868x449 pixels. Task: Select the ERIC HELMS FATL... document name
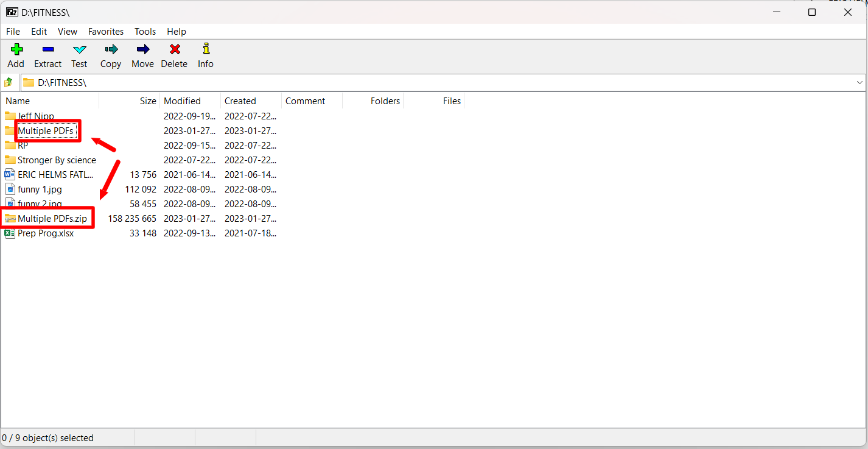click(x=55, y=174)
